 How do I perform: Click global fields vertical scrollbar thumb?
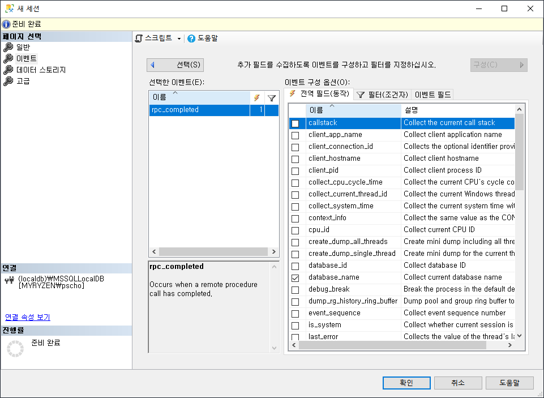pyautogui.click(x=519, y=151)
